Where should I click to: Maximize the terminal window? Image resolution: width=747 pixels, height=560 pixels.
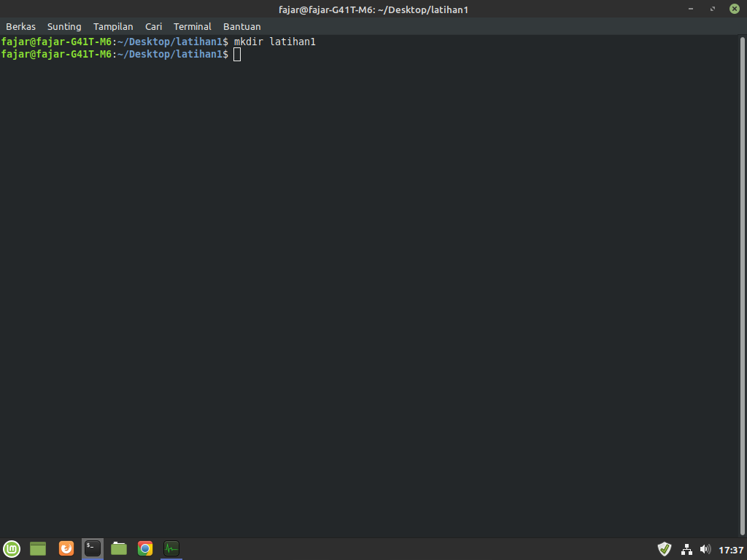coord(713,9)
